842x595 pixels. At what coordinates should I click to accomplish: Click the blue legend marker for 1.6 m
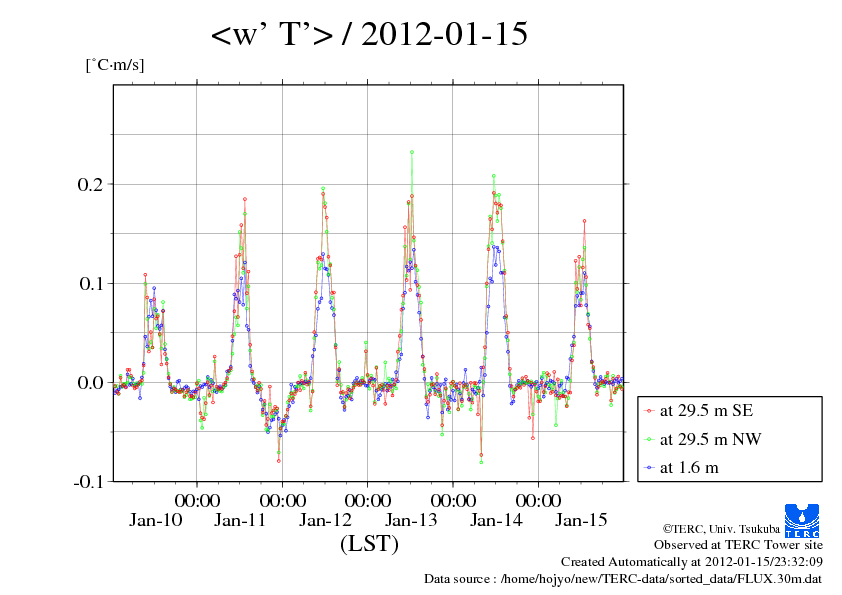tap(650, 468)
